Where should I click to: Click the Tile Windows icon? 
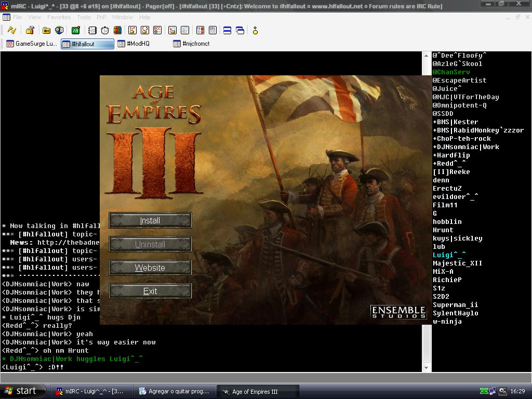(228, 31)
